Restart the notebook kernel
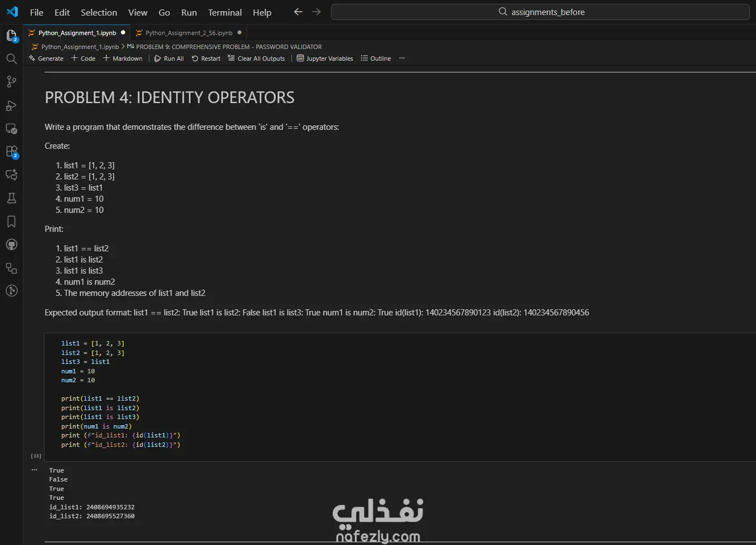The height and width of the screenshot is (545, 756). (x=206, y=59)
